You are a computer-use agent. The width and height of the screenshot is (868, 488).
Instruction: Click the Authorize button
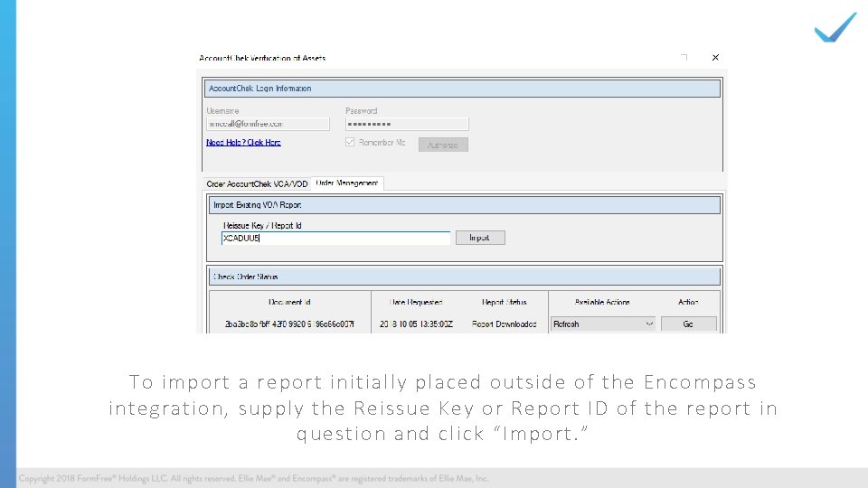(443, 145)
